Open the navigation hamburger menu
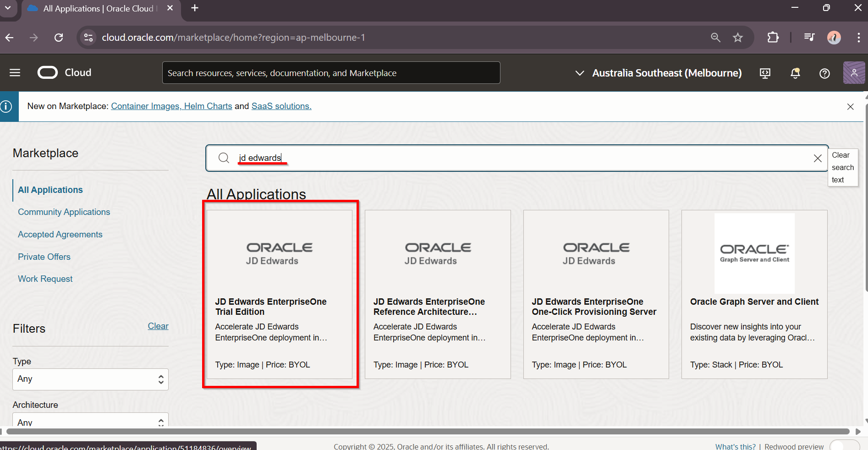 pyautogui.click(x=14, y=72)
